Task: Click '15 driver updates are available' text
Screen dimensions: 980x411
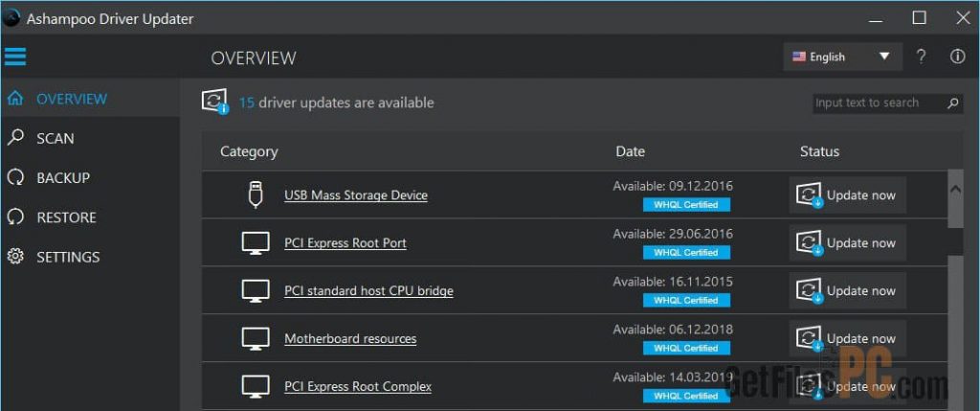Action: 336,103
